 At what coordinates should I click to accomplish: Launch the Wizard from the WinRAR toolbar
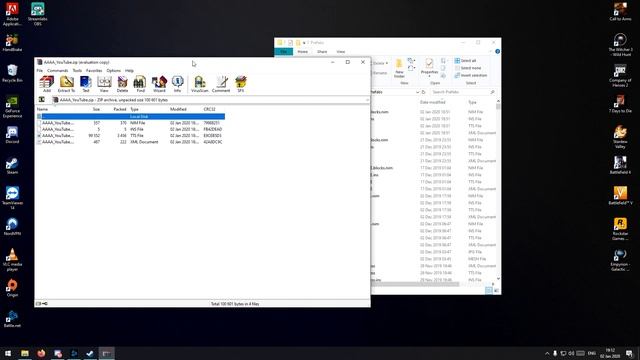[x=159, y=84]
